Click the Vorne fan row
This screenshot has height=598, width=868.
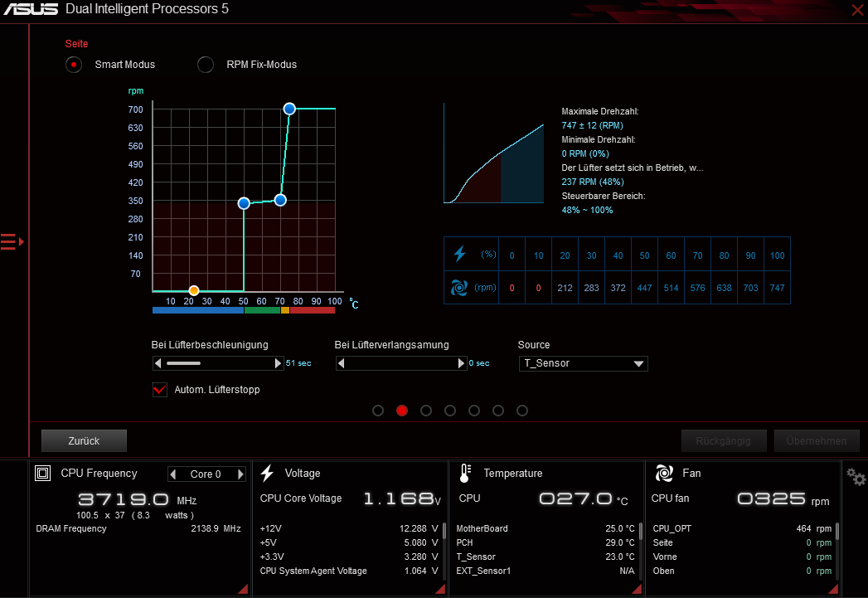(x=742, y=557)
